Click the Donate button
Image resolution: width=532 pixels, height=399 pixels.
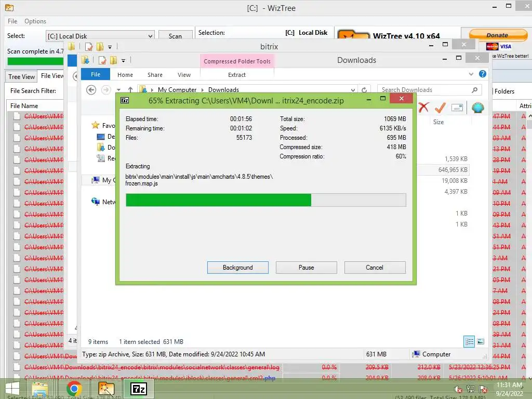[498, 35]
